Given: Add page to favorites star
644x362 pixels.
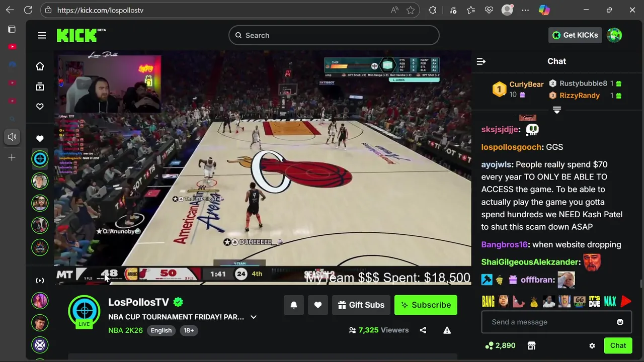Looking at the screenshot, I should pyautogui.click(x=411, y=10).
